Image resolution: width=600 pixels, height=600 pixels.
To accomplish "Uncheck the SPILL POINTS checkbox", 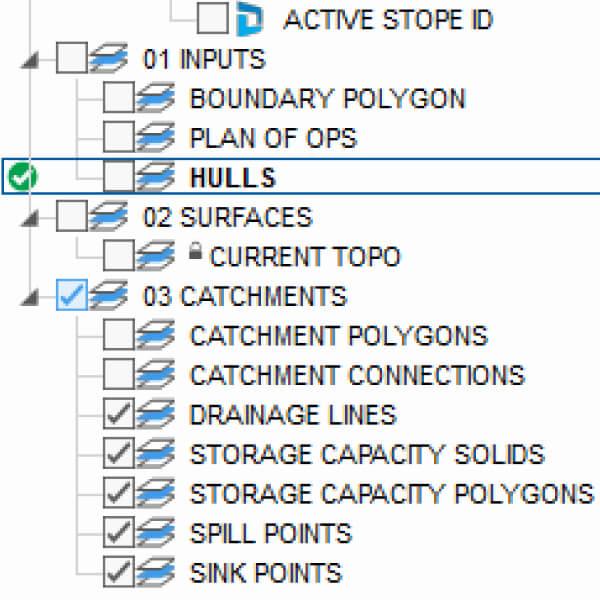I will (x=119, y=532).
